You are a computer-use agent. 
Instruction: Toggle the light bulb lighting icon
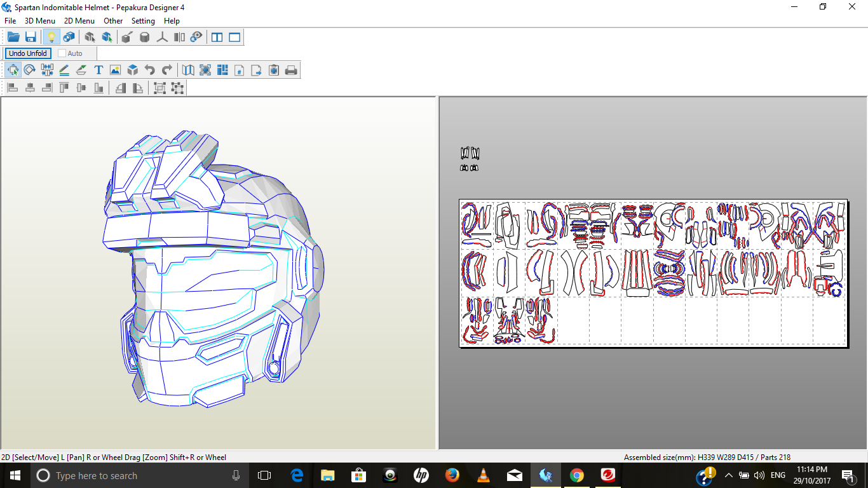pos(51,37)
